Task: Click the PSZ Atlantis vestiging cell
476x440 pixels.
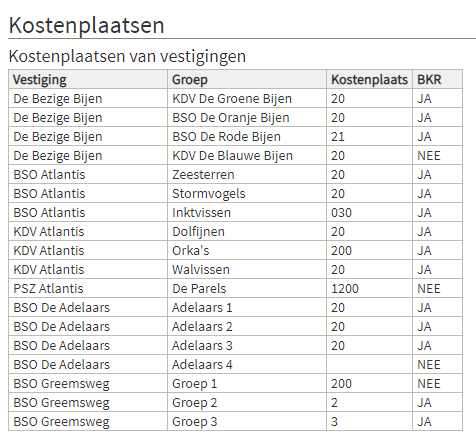Action: 88,288
